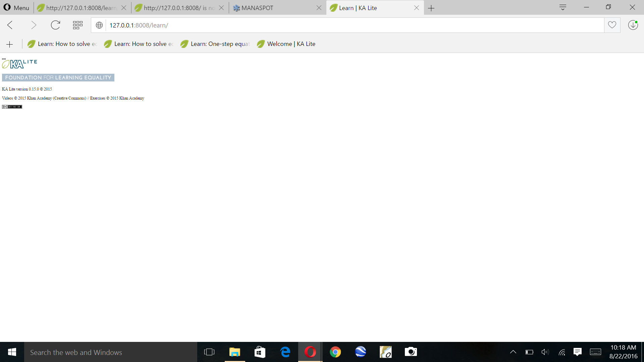Click the add bookmark plus icon
Screen dimensions: 644x362
10,44
